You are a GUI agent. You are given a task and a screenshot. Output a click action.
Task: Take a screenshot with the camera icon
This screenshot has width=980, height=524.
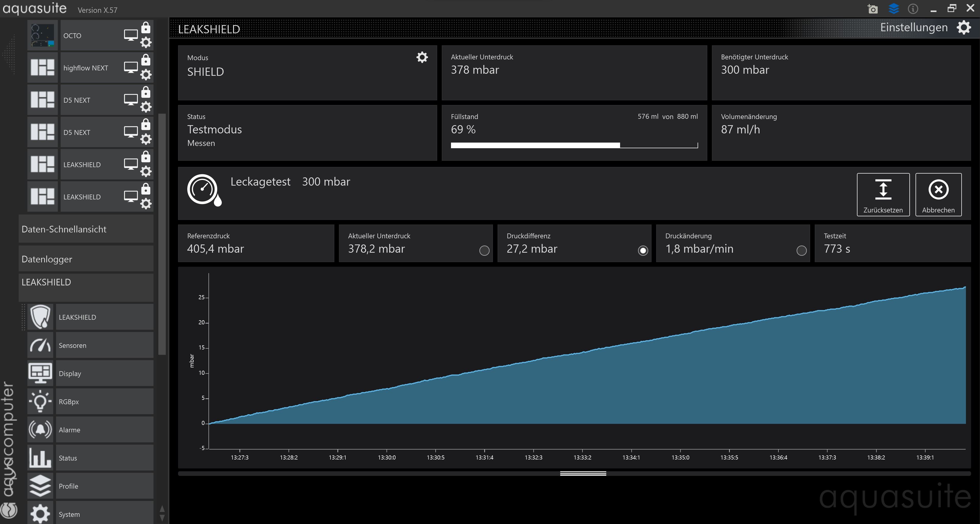pos(873,9)
